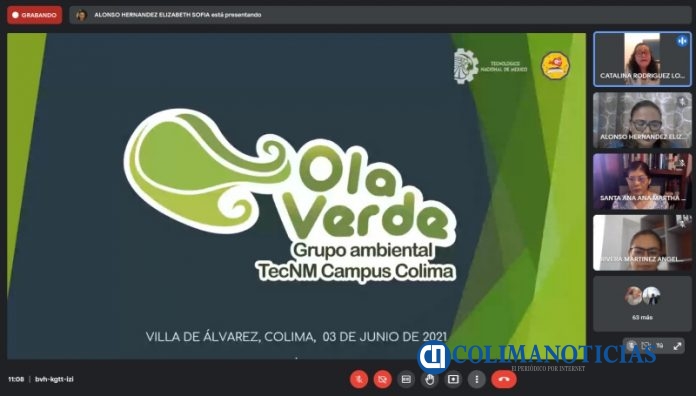696x396 pixels.
Task: Click the muted mic icon on Alonso Hernandez tile
Action: [x=683, y=102]
